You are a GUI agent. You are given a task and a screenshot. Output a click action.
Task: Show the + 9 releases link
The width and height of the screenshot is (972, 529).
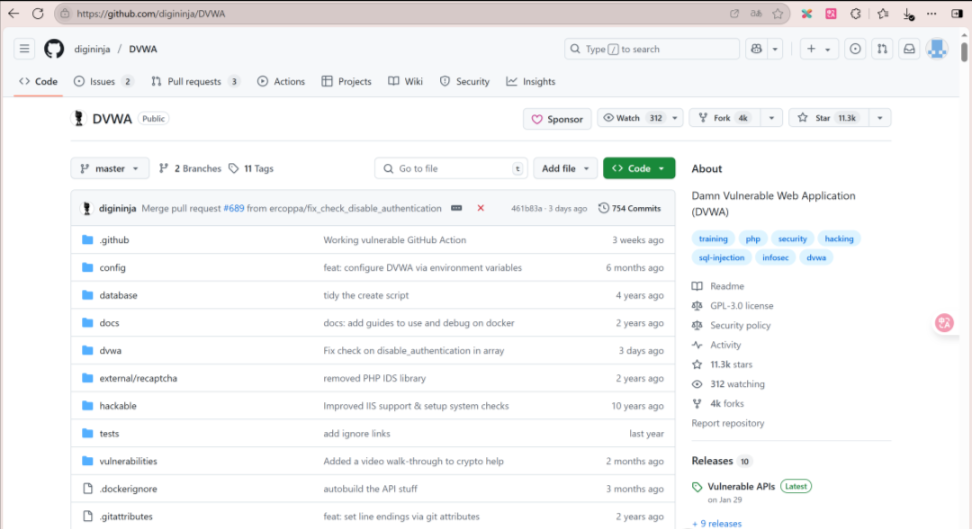coord(717,524)
